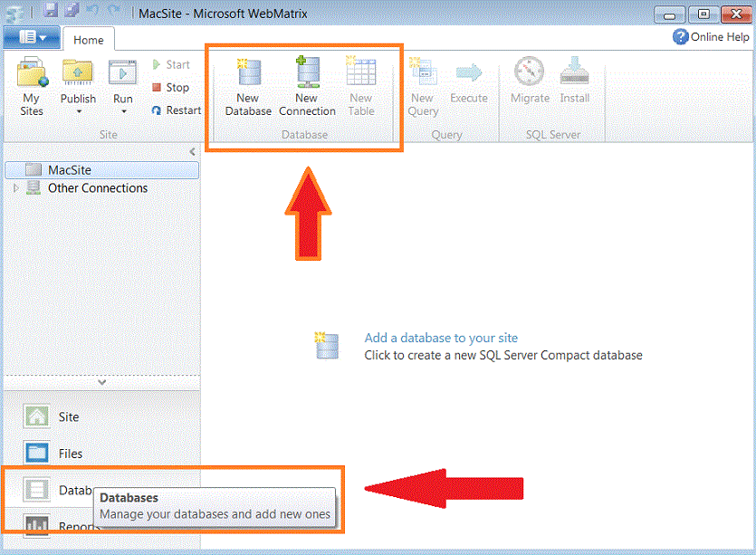Open Online Help

coord(711,37)
